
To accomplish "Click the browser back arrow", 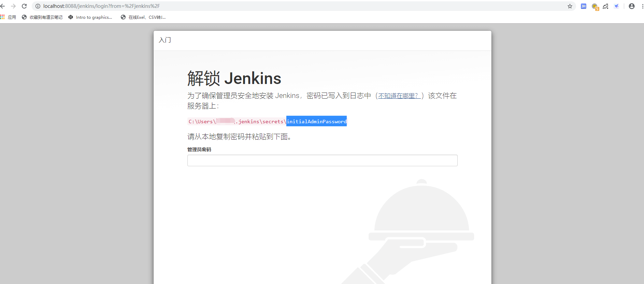I will [3, 6].
